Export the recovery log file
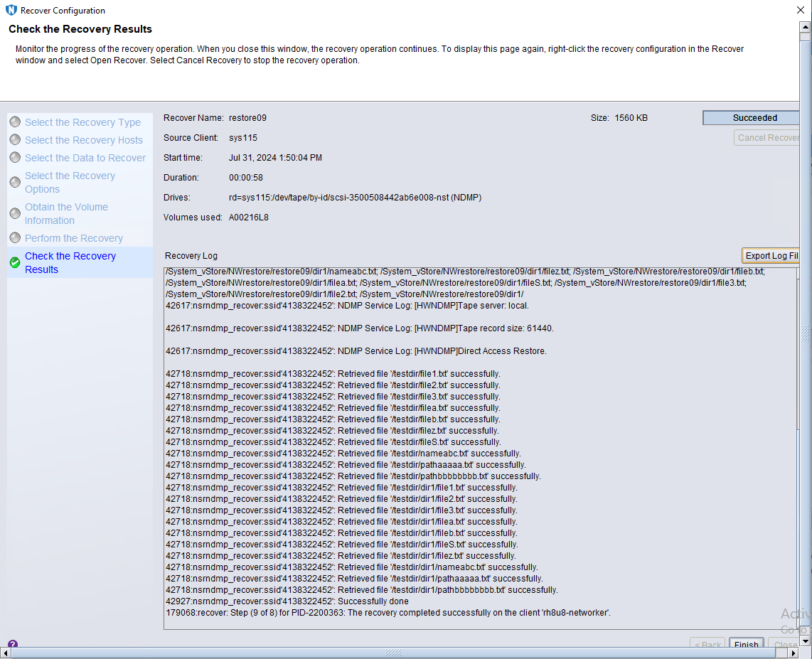 771,256
